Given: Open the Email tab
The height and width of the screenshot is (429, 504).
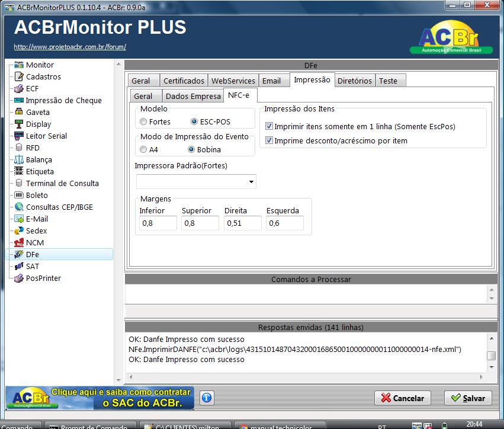Looking at the screenshot, I should [273, 81].
